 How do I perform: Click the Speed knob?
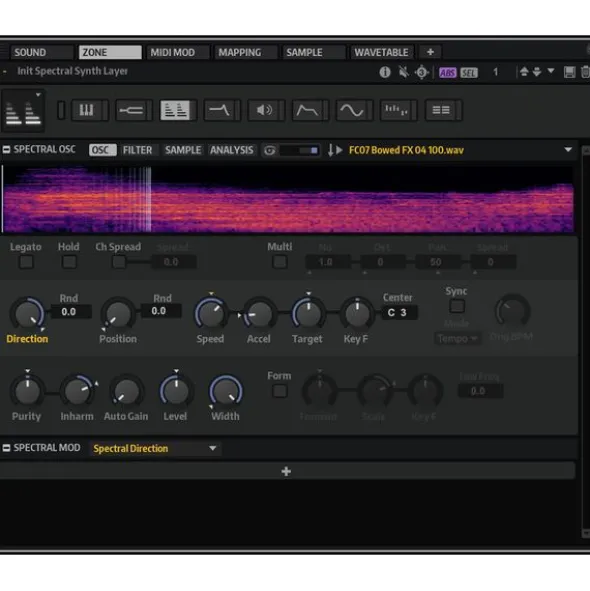210,313
